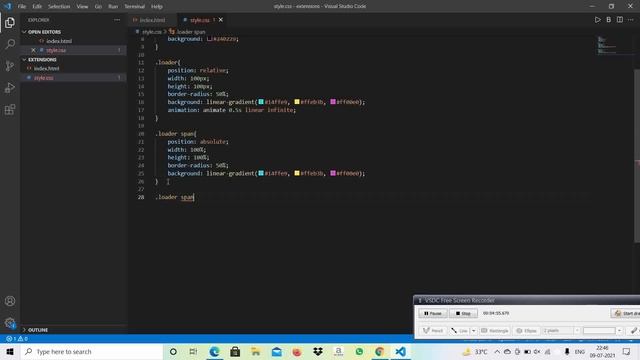
Task: Open the notification center icon
Action: 627,351
